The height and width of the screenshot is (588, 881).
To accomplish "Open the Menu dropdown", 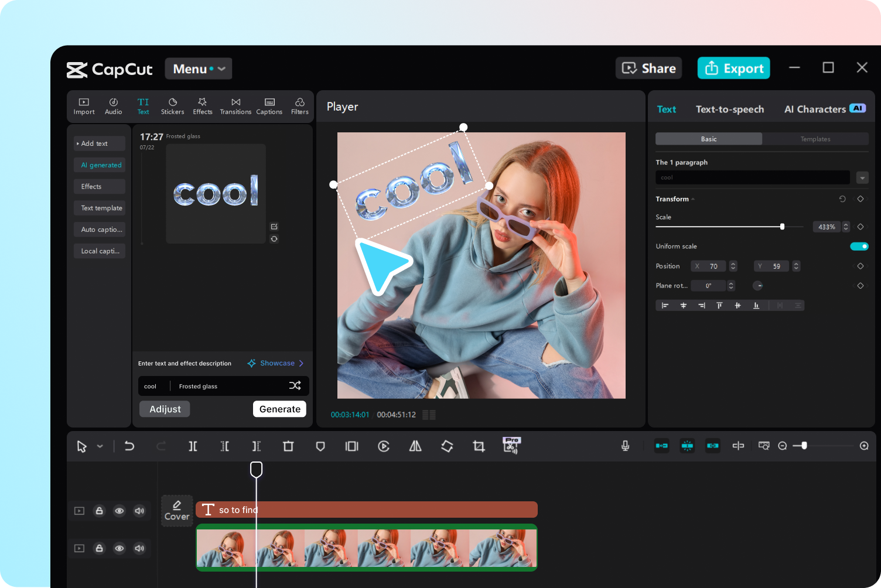I will [x=199, y=69].
